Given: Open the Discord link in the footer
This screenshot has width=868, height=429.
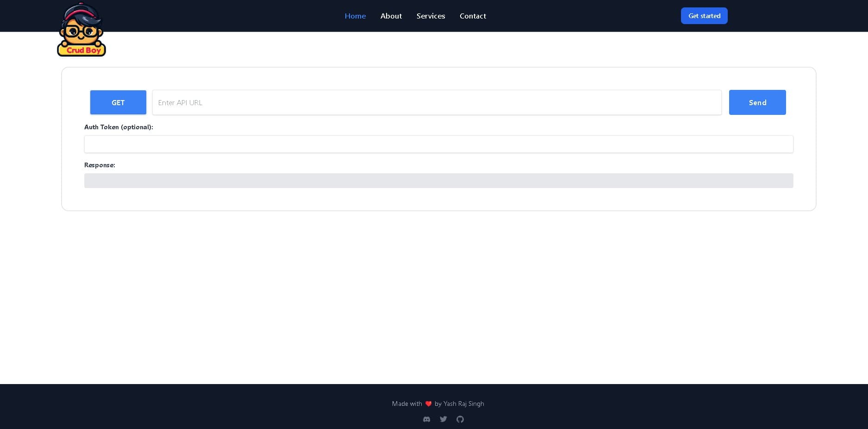Looking at the screenshot, I should tap(426, 419).
